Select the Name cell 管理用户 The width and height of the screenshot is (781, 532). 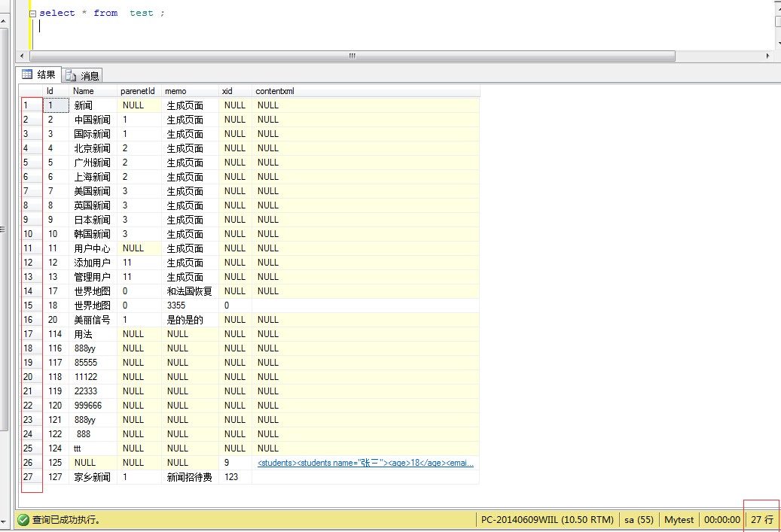click(93, 277)
